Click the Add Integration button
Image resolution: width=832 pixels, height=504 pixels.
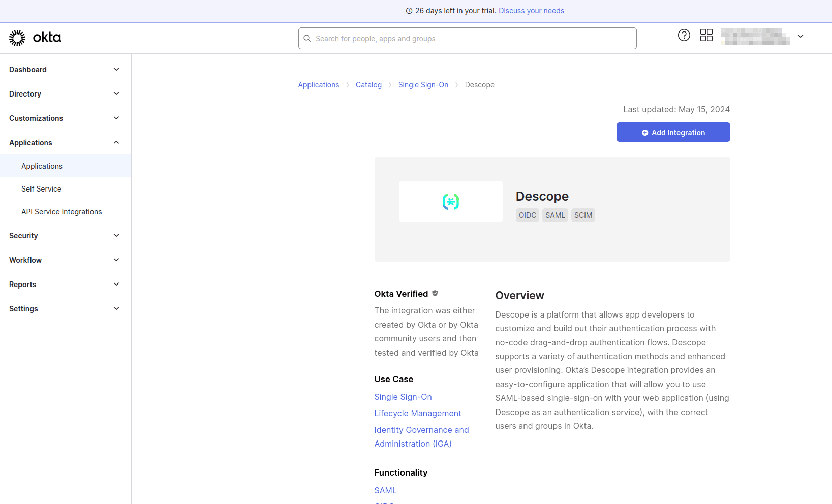click(673, 132)
